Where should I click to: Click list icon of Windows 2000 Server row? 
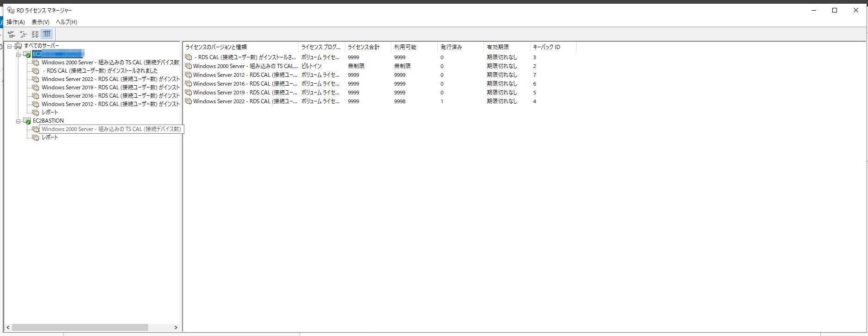[189, 66]
